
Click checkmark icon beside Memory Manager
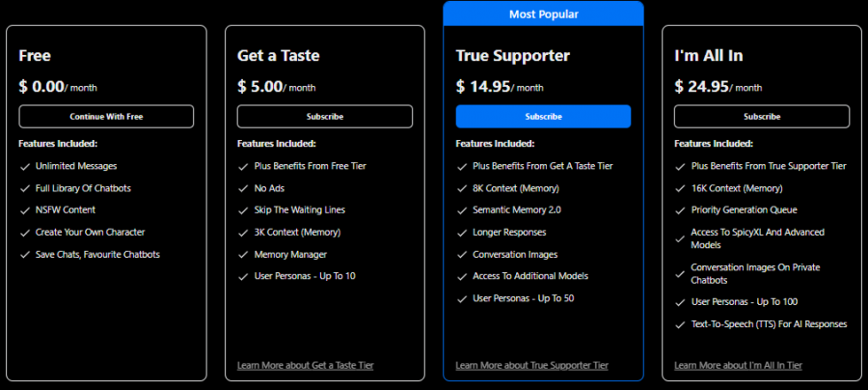(243, 255)
